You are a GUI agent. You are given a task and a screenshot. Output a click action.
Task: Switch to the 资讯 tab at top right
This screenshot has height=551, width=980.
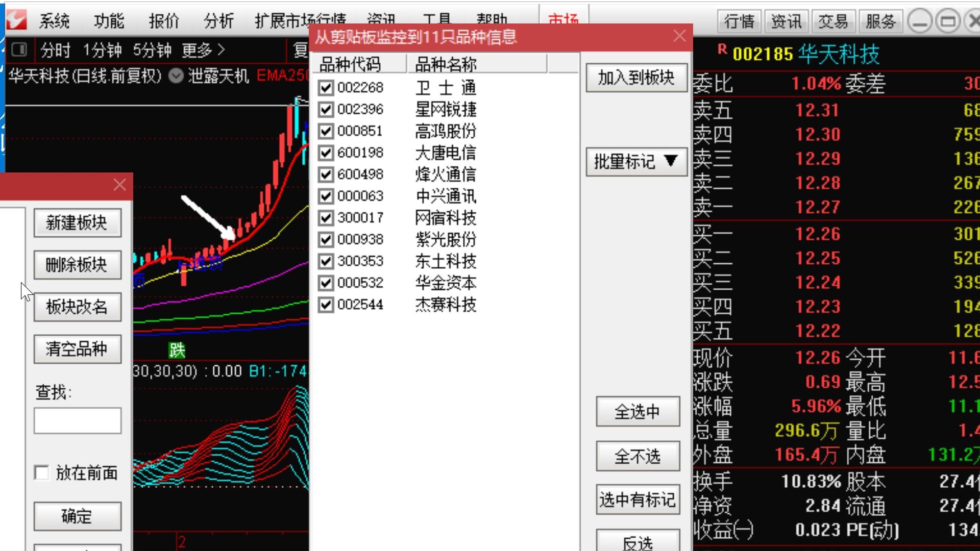click(x=786, y=21)
